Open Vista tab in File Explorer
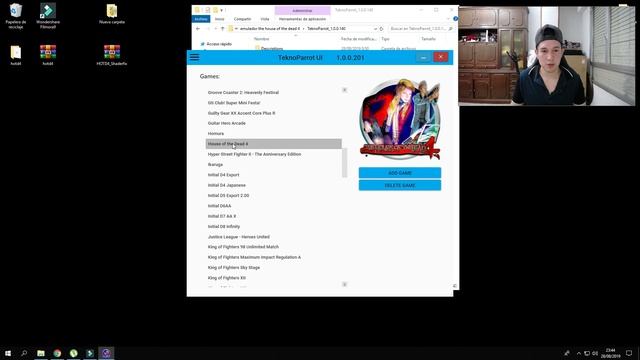This screenshot has height=360, width=640. [265, 19]
